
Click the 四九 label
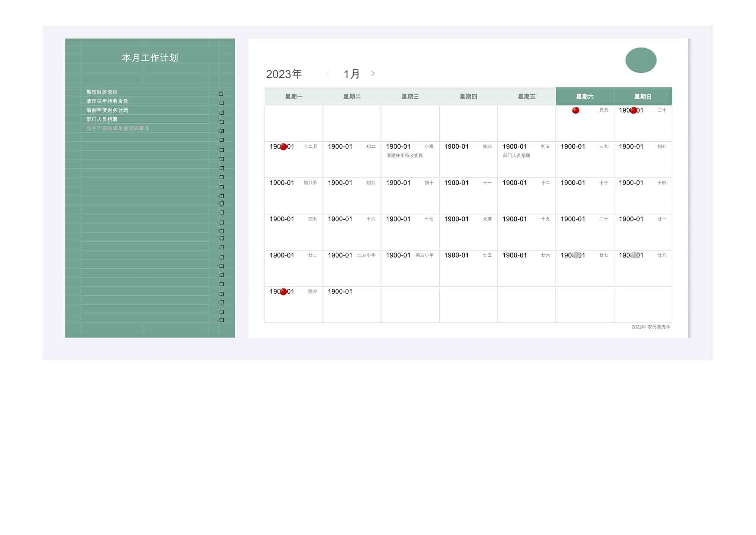tap(312, 219)
